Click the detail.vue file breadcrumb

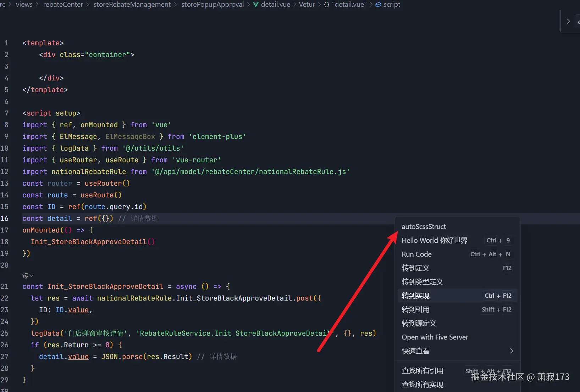point(276,5)
